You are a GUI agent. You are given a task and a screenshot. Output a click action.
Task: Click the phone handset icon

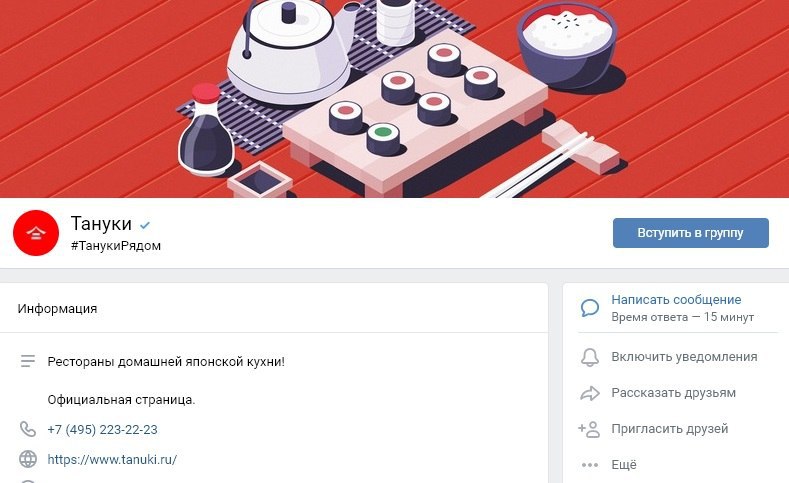pyautogui.click(x=28, y=429)
